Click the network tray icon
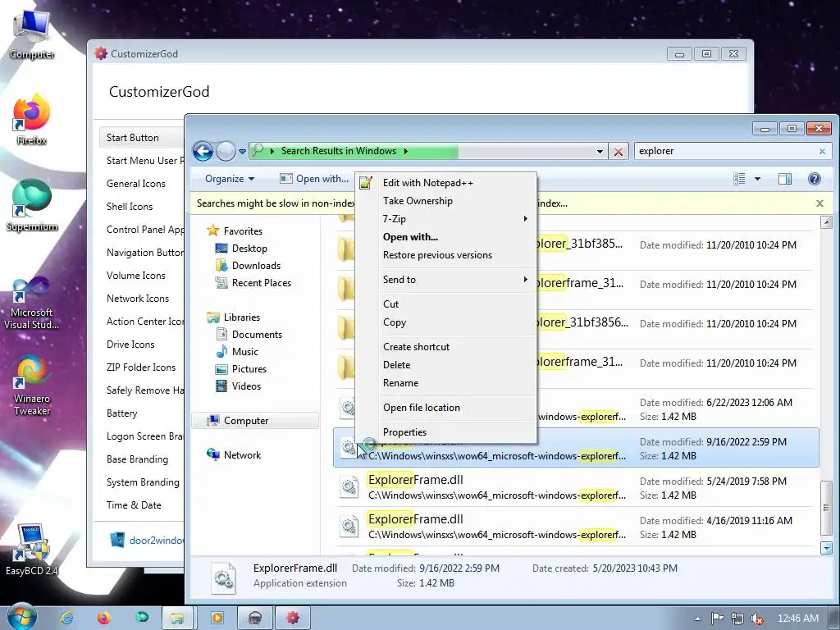Screen dimensions: 840x630 pos(737,619)
